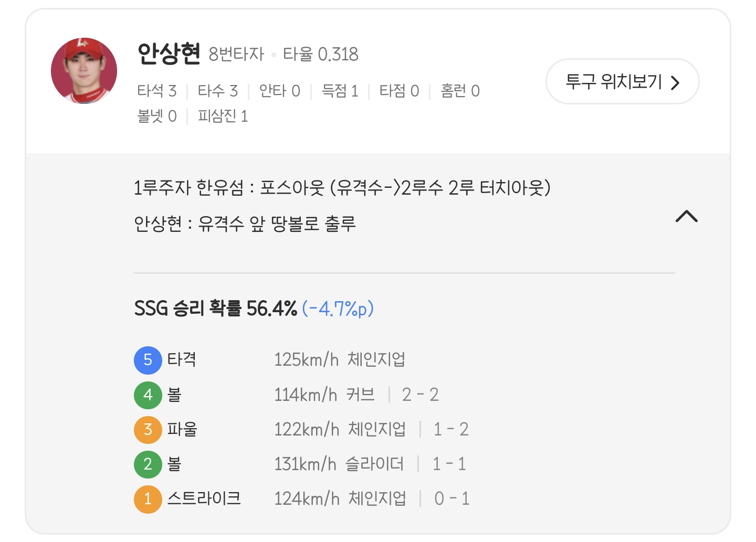Screen dimensions: 756x542
Task: Click the orange pitch number 3 badge
Action: pos(148,430)
